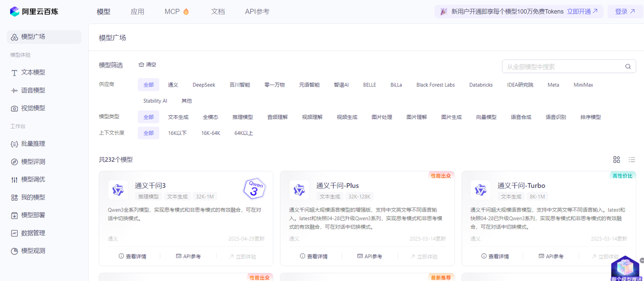
Task: Click the 视觉模型 camera icon
Action: point(15,108)
